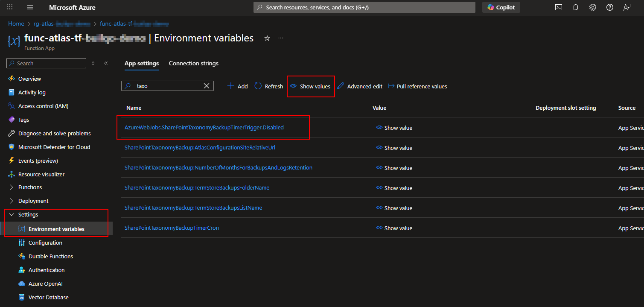The image size is (644, 307).
Task: Show value for AtlasConfigurationSiteRelativeUrl row
Action: click(x=394, y=148)
